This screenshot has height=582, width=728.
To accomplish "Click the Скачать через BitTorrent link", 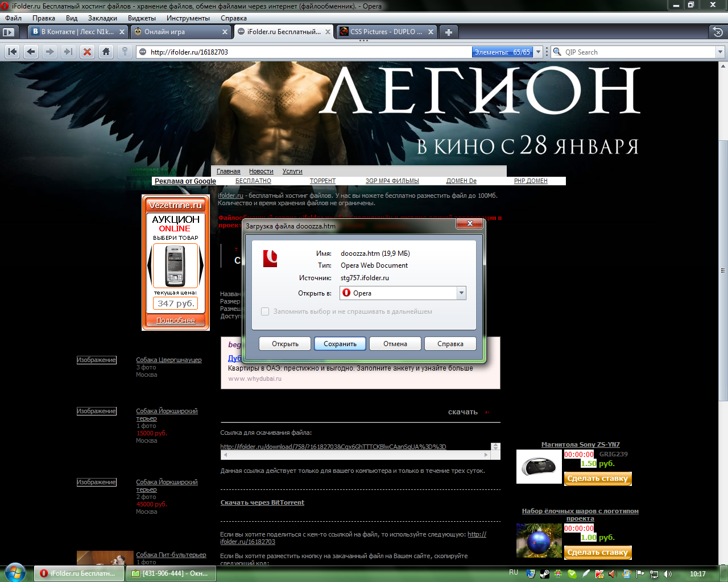I will point(262,502).
